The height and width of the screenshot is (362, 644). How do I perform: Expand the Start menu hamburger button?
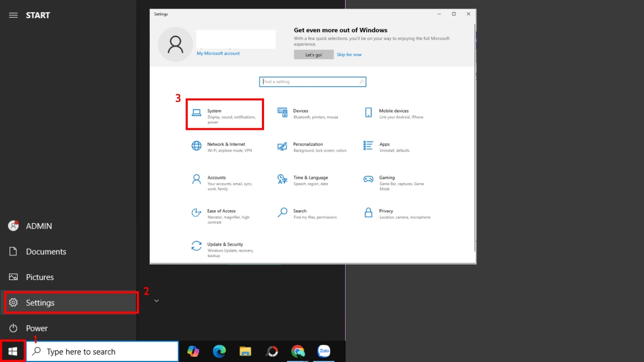pyautogui.click(x=13, y=15)
